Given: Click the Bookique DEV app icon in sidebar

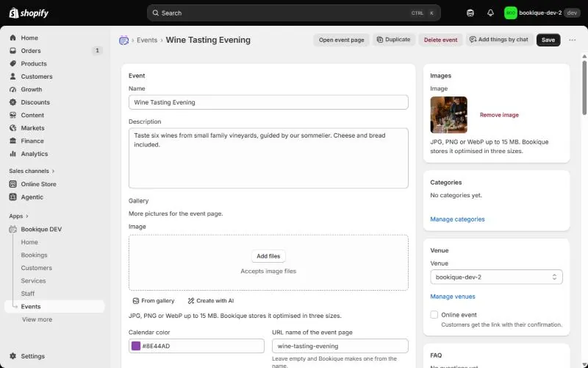Looking at the screenshot, I should point(12,229).
